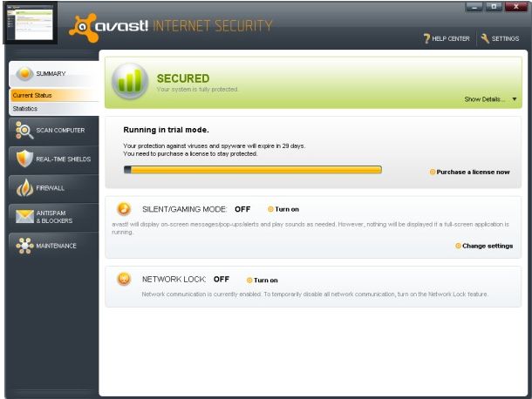Click the green Secured status icon
532x399 pixels.
click(x=129, y=82)
